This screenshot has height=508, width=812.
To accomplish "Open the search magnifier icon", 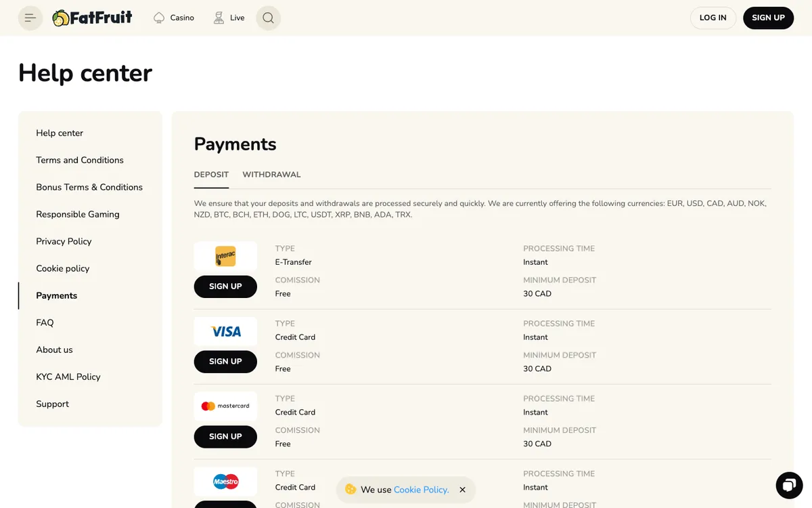I will click(268, 18).
